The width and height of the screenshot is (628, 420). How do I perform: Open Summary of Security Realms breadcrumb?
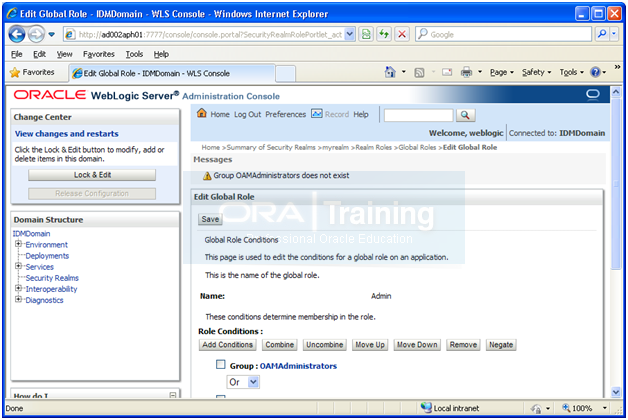pos(271,147)
